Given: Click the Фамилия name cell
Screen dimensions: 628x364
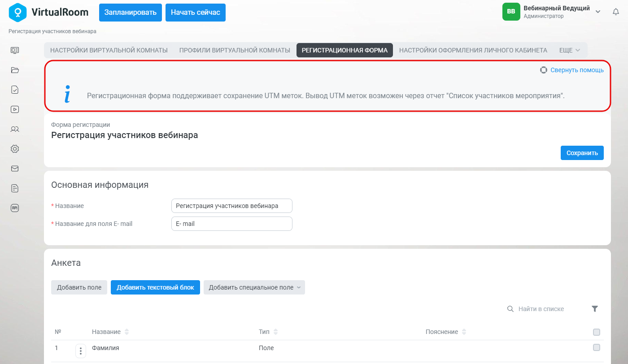Looking at the screenshot, I should (x=105, y=348).
